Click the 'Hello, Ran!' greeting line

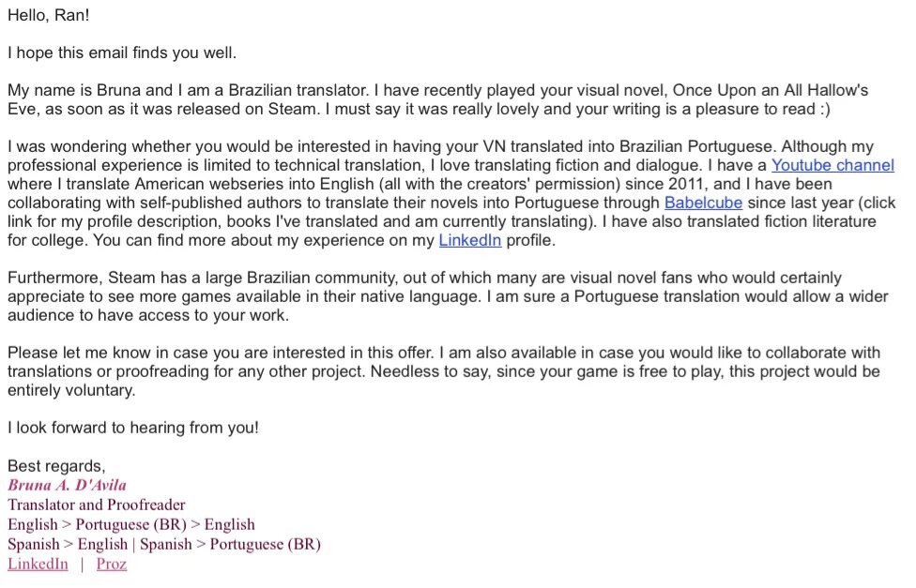(x=49, y=15)
